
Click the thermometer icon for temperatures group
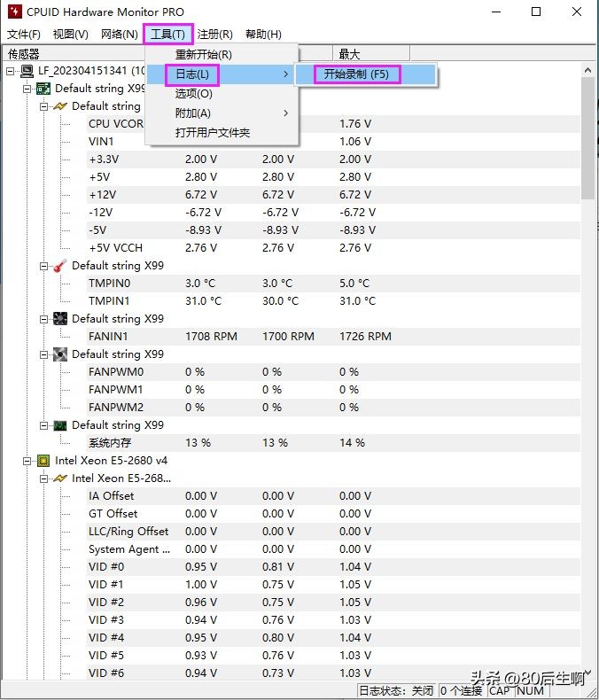pos(60,266)
